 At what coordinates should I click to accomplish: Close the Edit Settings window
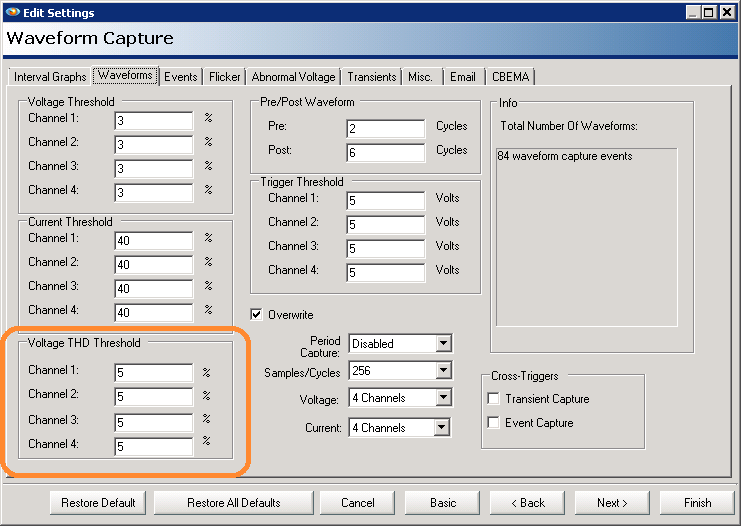727,12
